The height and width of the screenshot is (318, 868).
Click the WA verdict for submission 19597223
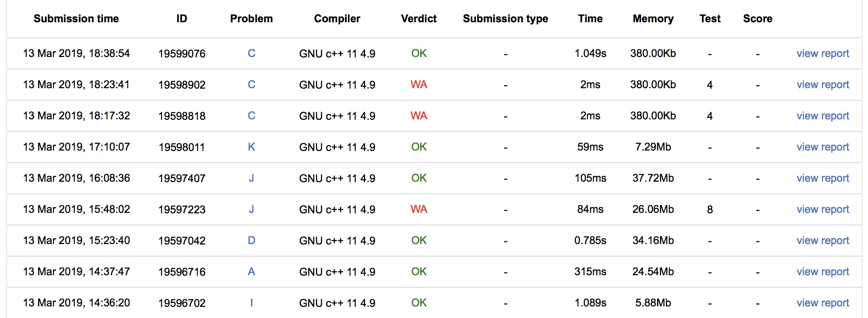tap(419, 209)
